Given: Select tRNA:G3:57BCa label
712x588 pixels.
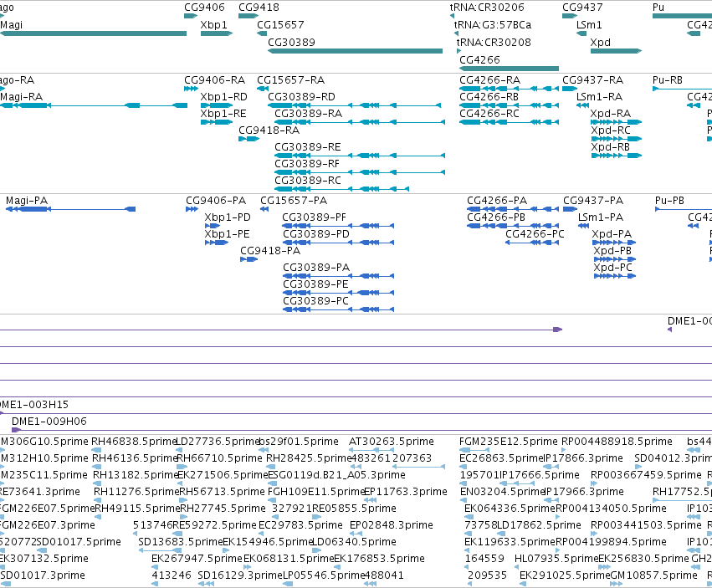Looking at the screenshot, I should click(493, 24).
